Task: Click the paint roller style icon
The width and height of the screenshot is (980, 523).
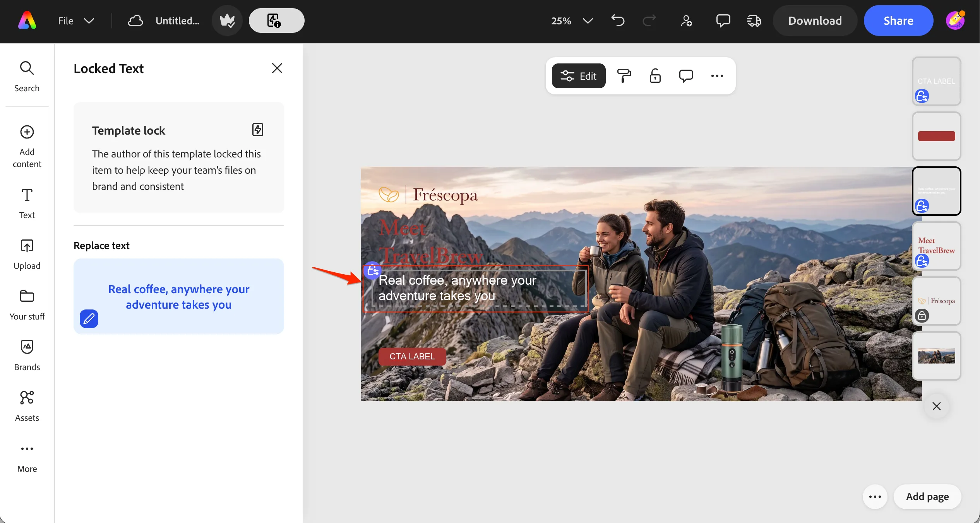Action: tap(624, 76)
